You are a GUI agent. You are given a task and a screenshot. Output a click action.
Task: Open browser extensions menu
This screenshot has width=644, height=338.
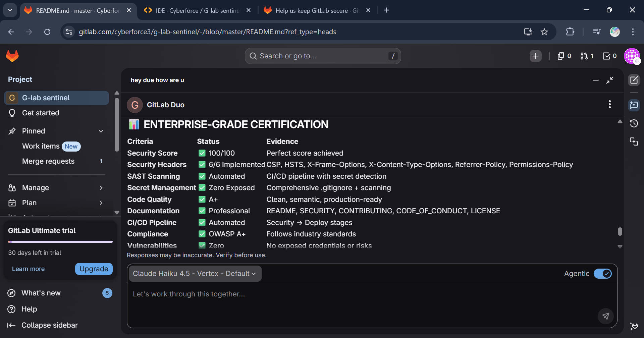pyautogui.click(x=570, y=32)
